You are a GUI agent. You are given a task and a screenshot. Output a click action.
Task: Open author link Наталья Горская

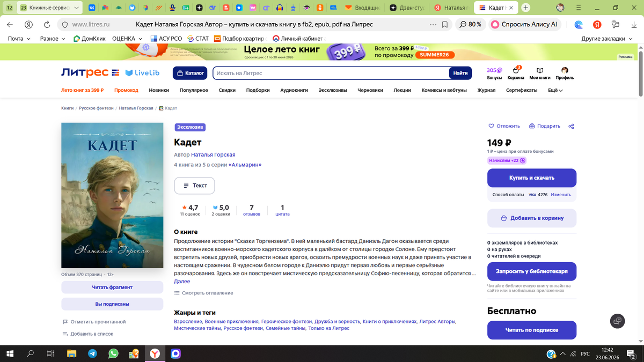click(x=213, y=154)
